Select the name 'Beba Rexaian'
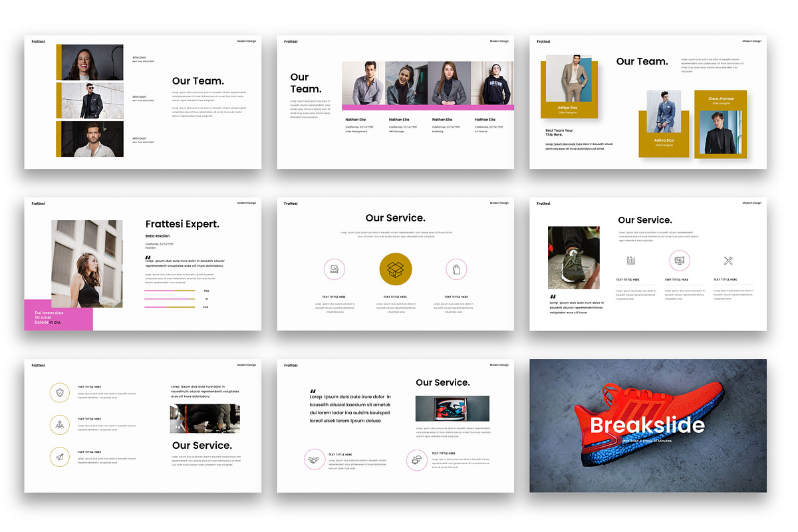This screenshot has width=798, height=532. [158, 235]
